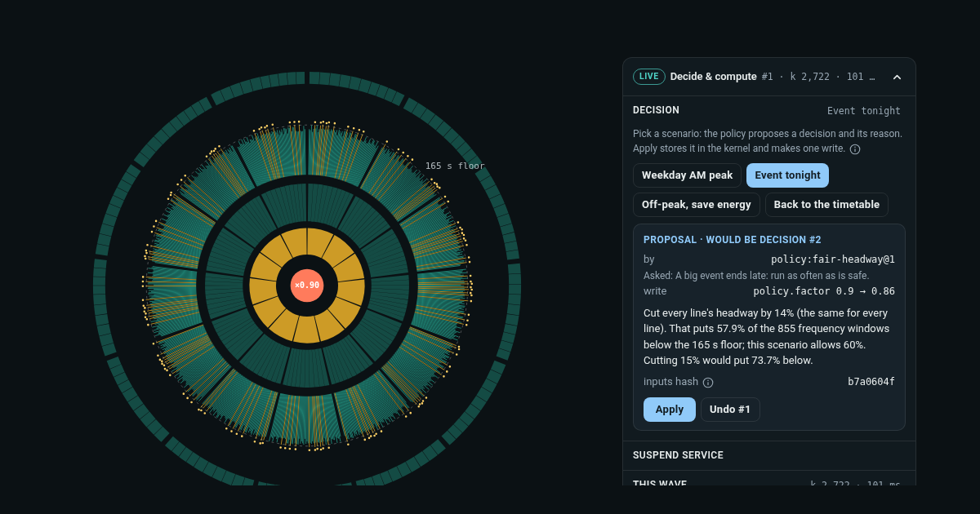
Task: Click the info icon after "makes one write."
Action: [855, 149]
